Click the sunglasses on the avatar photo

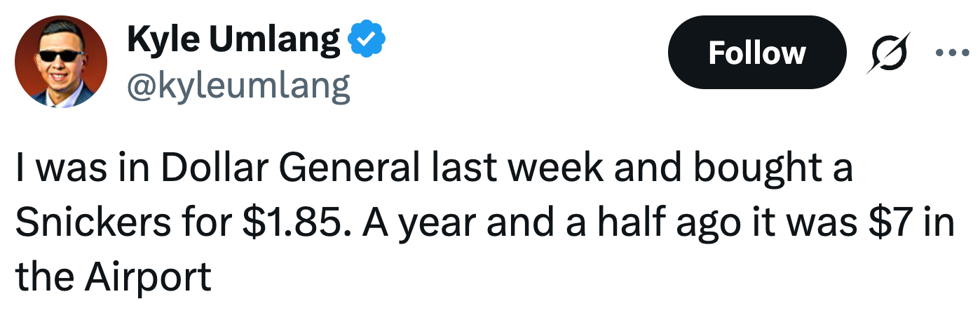[60, 55]
